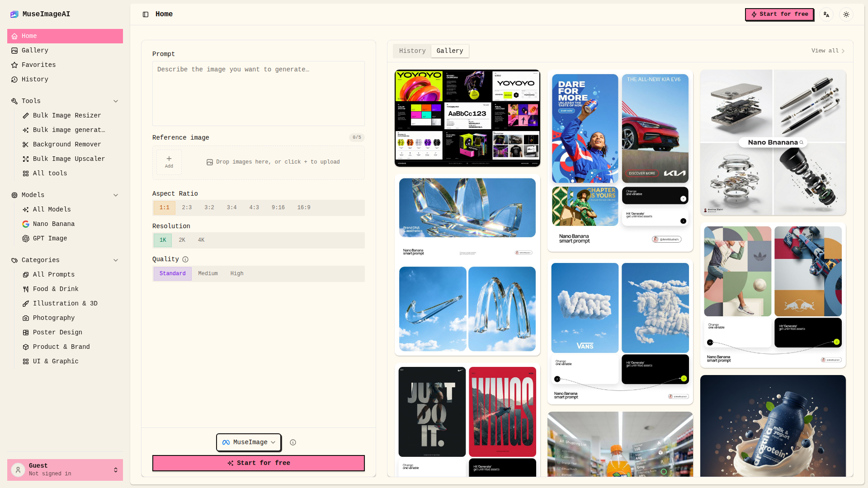Select the 2:3 aspect ratio
The image size is (868, 488).
tap(187, 208)
